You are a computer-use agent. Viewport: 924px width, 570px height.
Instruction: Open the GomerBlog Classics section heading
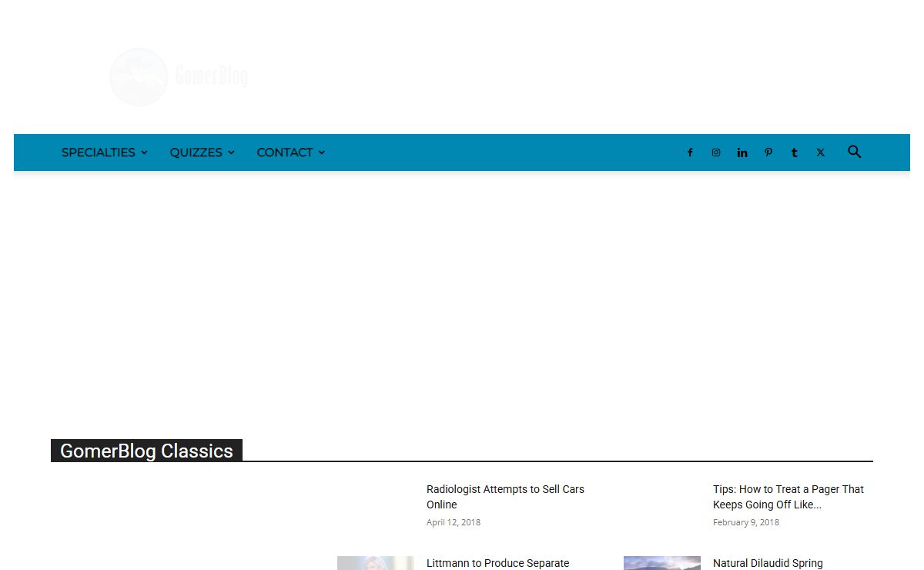146,451
